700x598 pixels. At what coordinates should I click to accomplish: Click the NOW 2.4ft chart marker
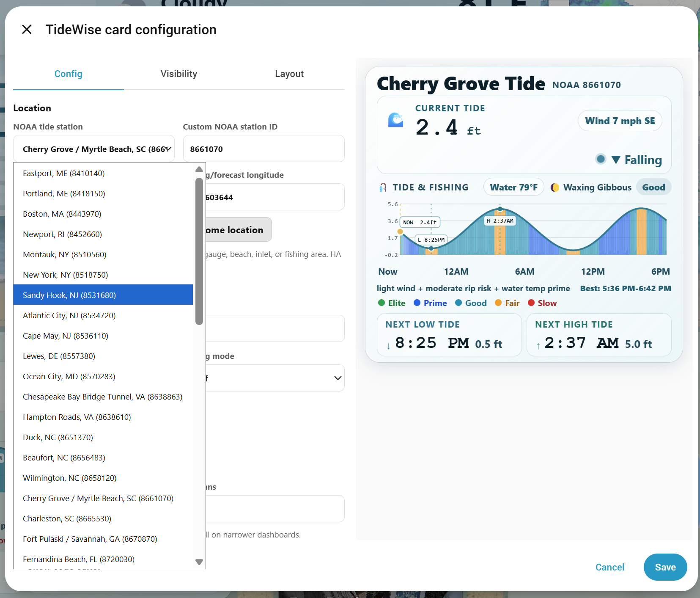coord(420,222)
